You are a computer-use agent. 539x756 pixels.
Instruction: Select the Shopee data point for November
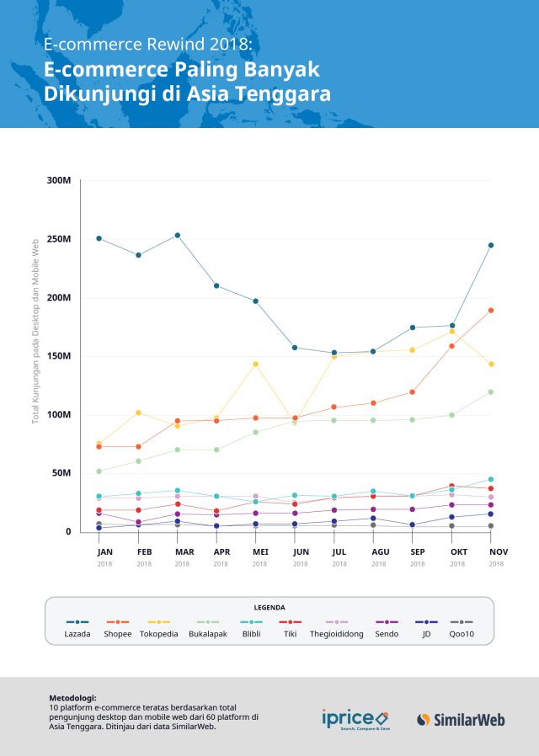click(x=491, y=311)
